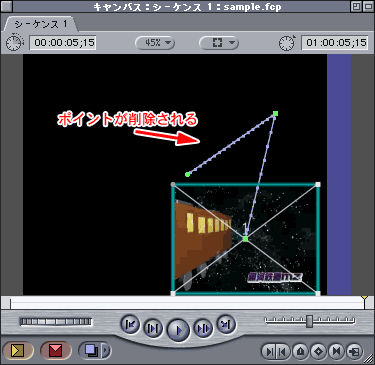Click Play Around Current Frame button
The height and width of the screenshot is (365, 375).
pos(203,329)
